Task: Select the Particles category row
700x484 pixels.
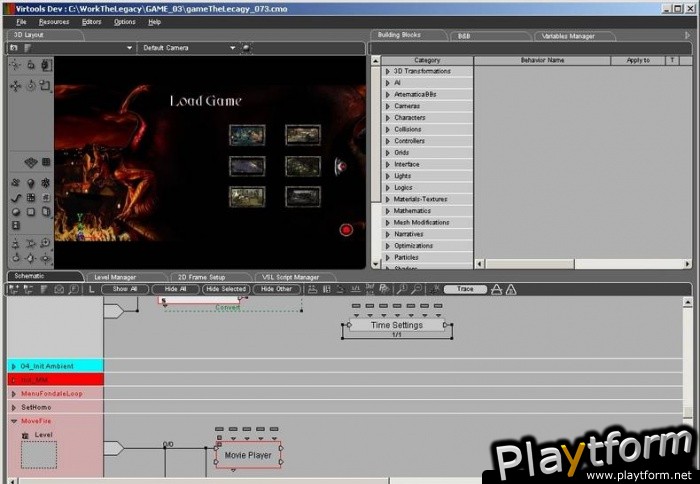Action: click(x=427, y=257)
